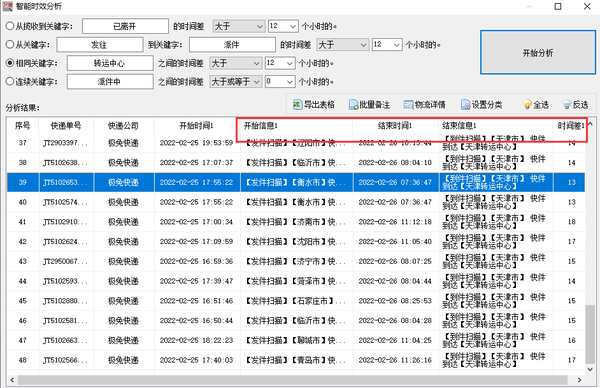Select row 47 tracking number JT5102663
600x388 pixels.
(x=65, y=341)
